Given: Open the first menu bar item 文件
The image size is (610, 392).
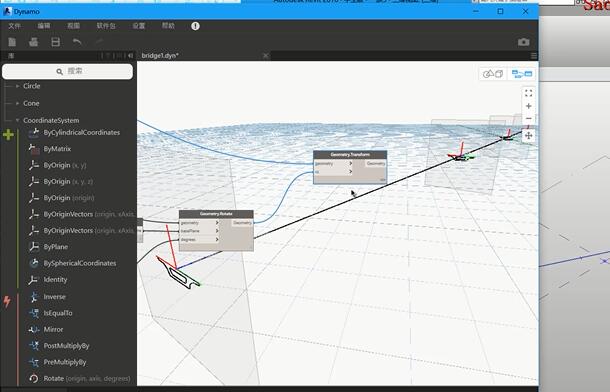Looking at the screenshot, I should (14, 26).
